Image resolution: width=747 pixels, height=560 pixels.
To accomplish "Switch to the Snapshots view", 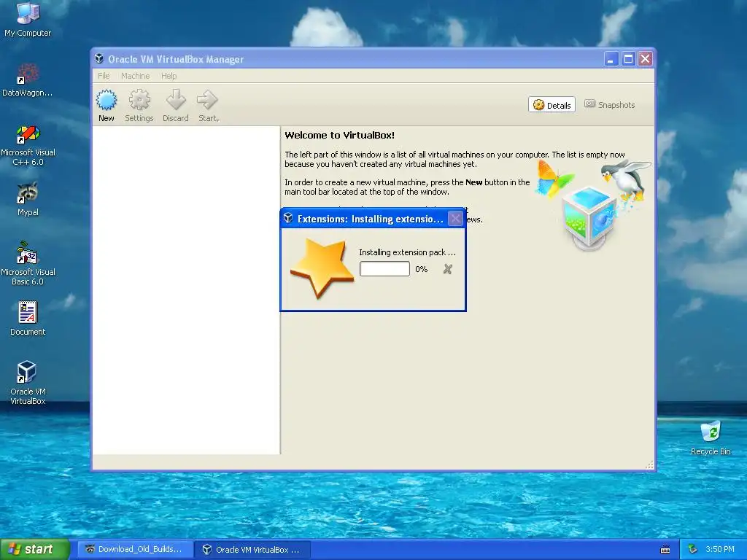I will point(609,105).
